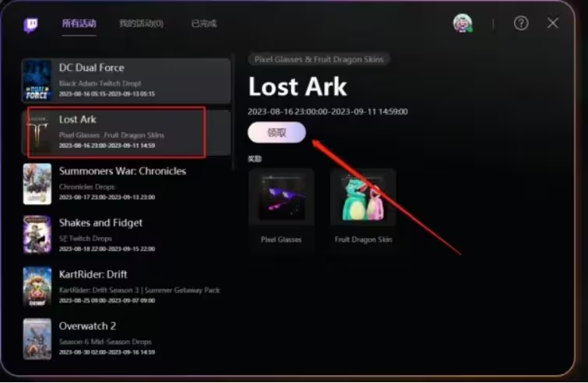Viewport: 588px width, 383px height.
Task: Click the Pixel Glasses & Fruit Dragon Skins tag
Action: coord(319,59)
